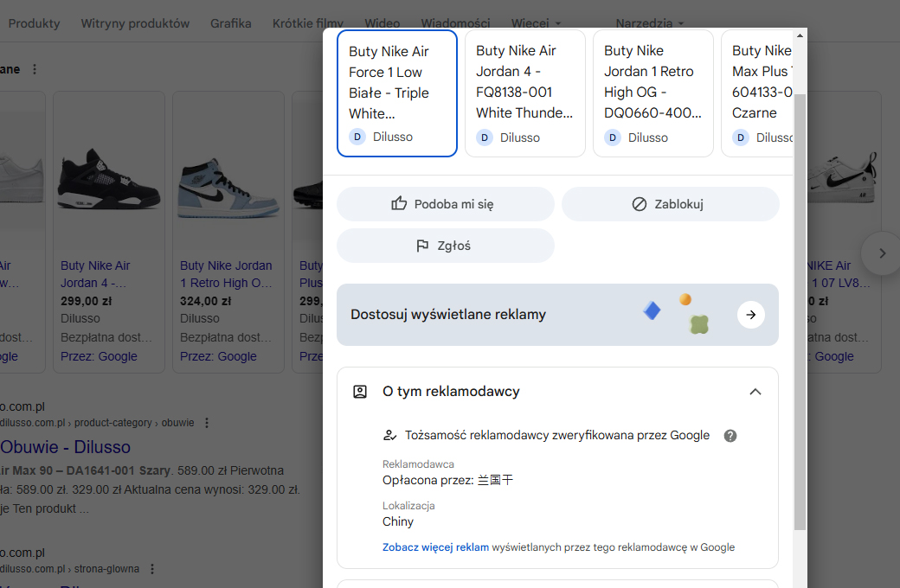This screenshot has height=588, width=900.
Task: Click the D avatar on the Air Jordan 4 card
Action: 485,137
